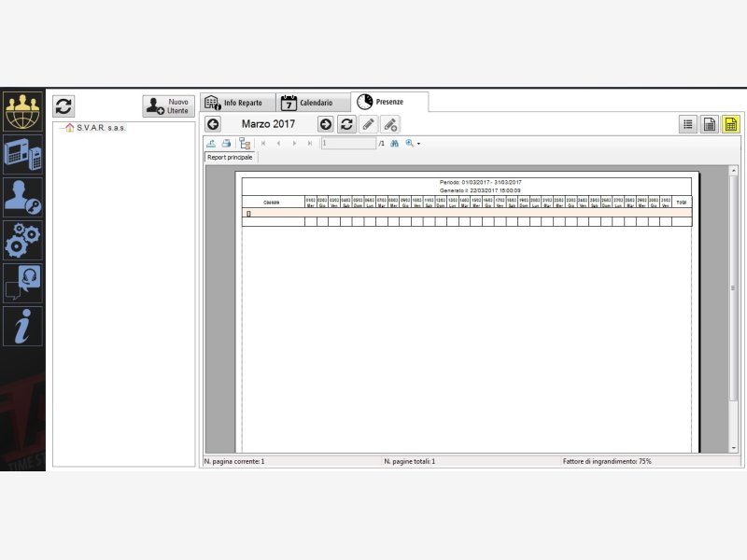Click the report's vertical scrollbar

[733, 287]
